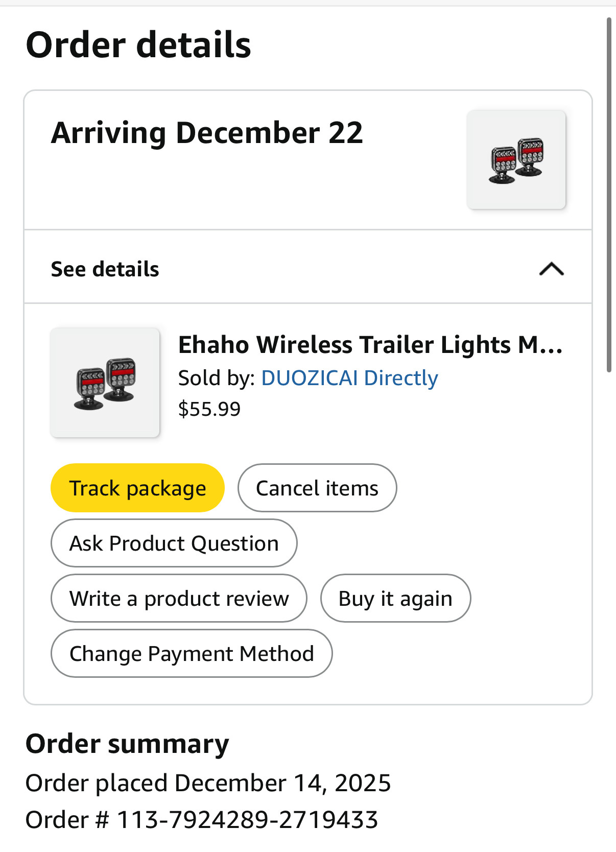
Task: Open trailer lights thumbnail beside arrival date
Action: click(x=516, y=160)
